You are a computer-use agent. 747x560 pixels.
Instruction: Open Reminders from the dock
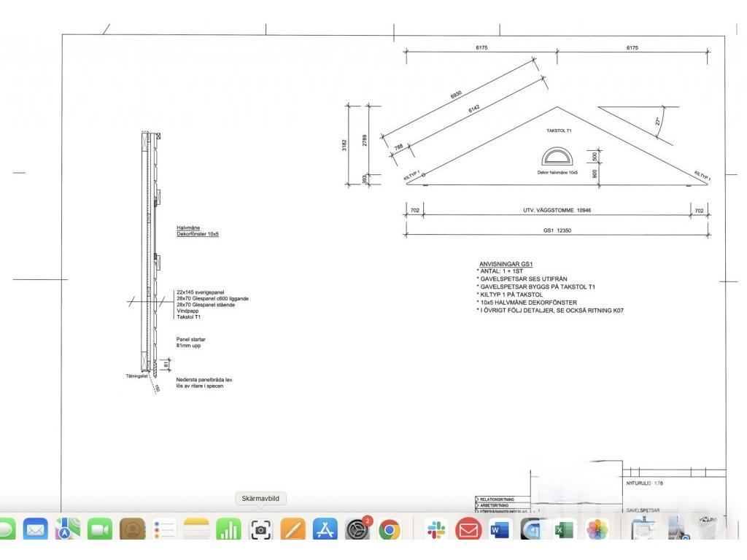coord(165,529)
